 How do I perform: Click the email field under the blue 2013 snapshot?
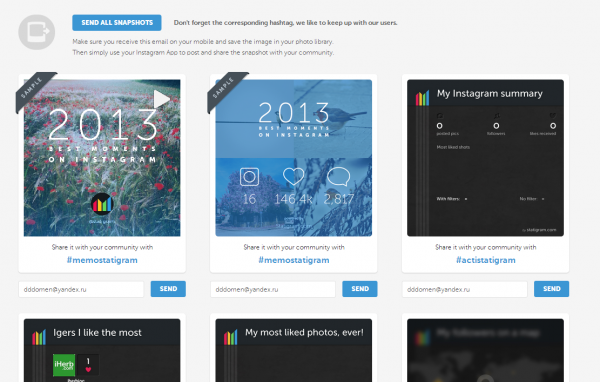(x=273, y=289)
